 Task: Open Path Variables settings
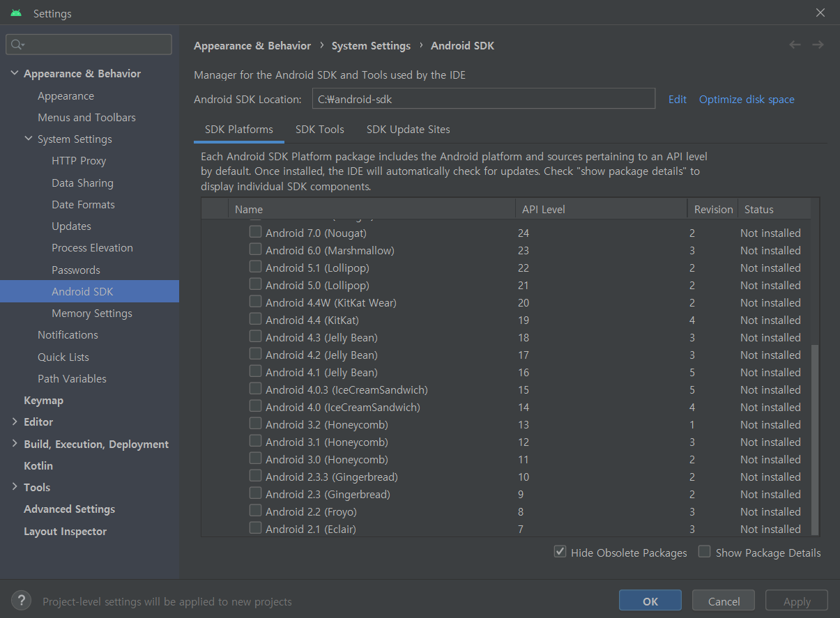click(x=72, y=379)
